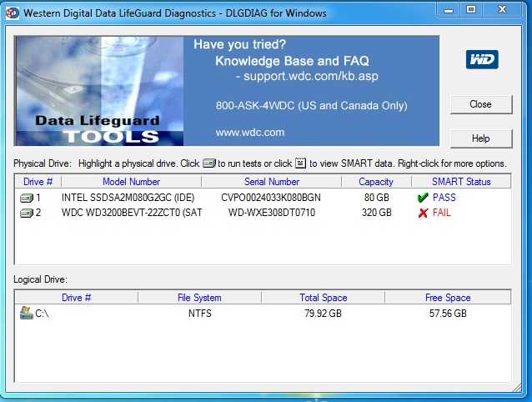Click the 57.56 GB free space value
The width and height of the screenshot is (532, 402).
pyautogui.click(x=448, y=313)
